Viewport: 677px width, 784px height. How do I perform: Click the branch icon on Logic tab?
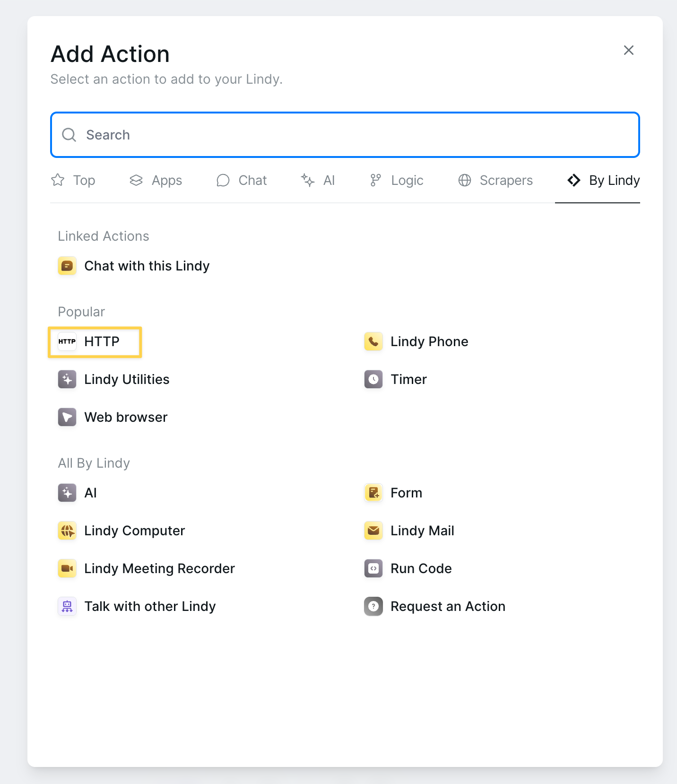(375, 180)
